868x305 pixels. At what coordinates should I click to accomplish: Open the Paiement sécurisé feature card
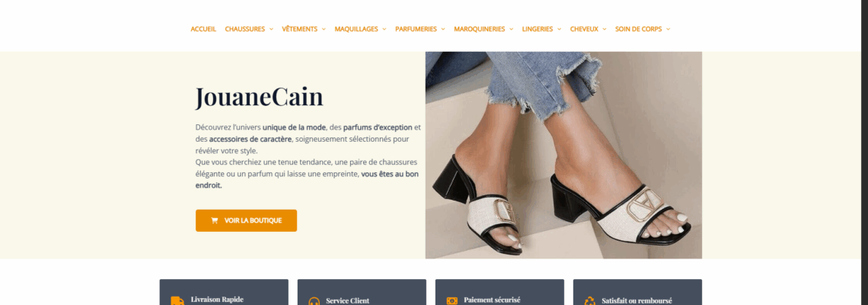coord(500,292)
